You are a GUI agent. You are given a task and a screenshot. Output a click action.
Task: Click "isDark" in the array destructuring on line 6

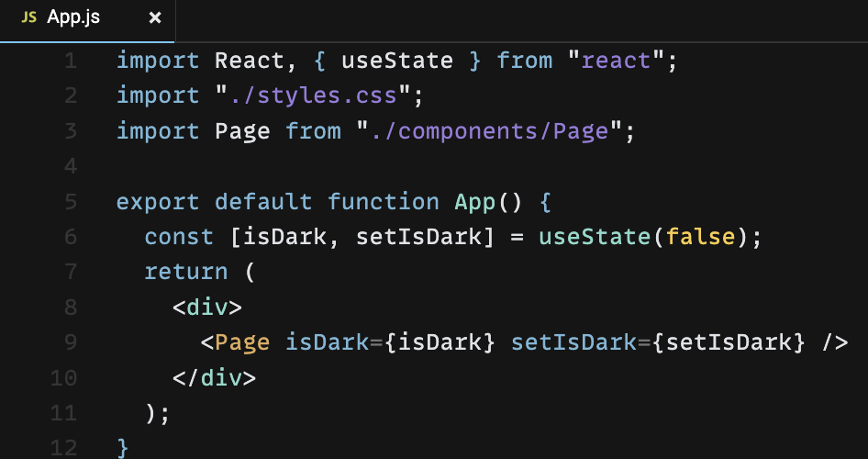coord(284,237)
